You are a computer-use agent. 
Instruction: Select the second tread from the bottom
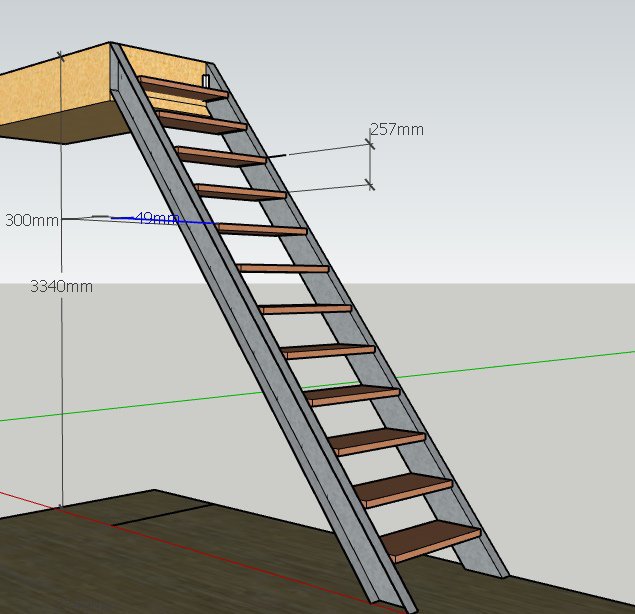click(403, 491)
